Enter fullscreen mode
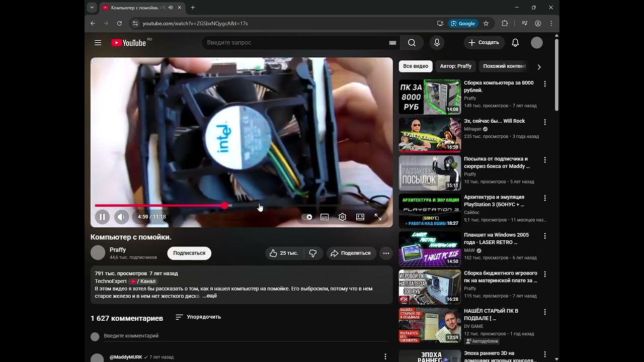 pyautogui.click(x=378, y=217)
